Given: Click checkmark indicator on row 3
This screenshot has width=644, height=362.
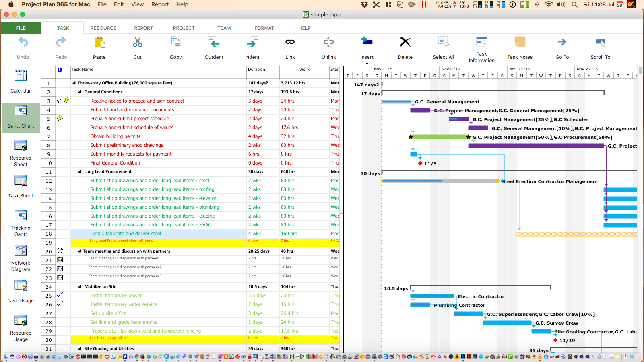Looking at the screenshot, I should tap(60, 101).
